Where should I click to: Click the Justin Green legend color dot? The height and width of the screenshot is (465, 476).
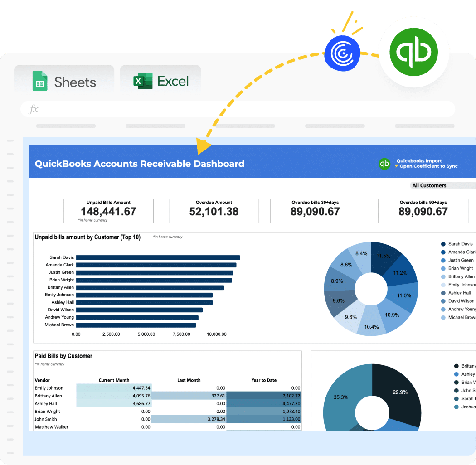click(x=443, y=261)
